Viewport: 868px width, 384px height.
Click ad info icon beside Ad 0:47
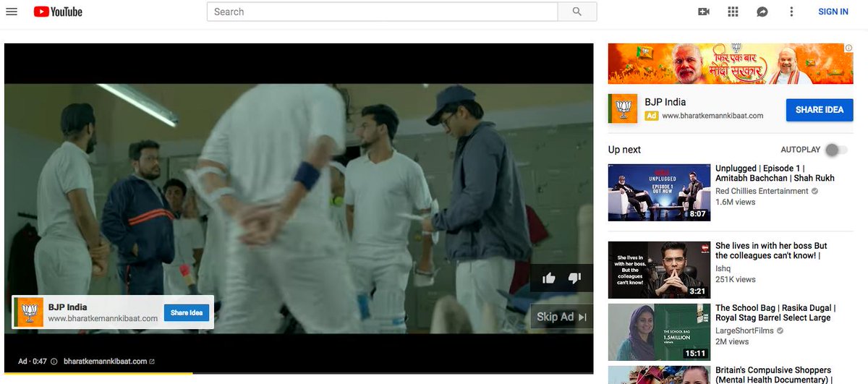(54, 361)
